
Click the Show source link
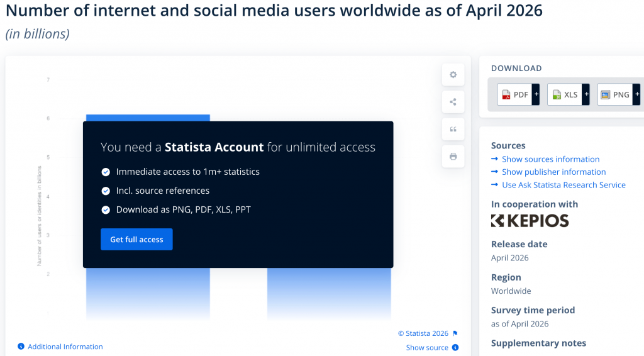point(427,347)
